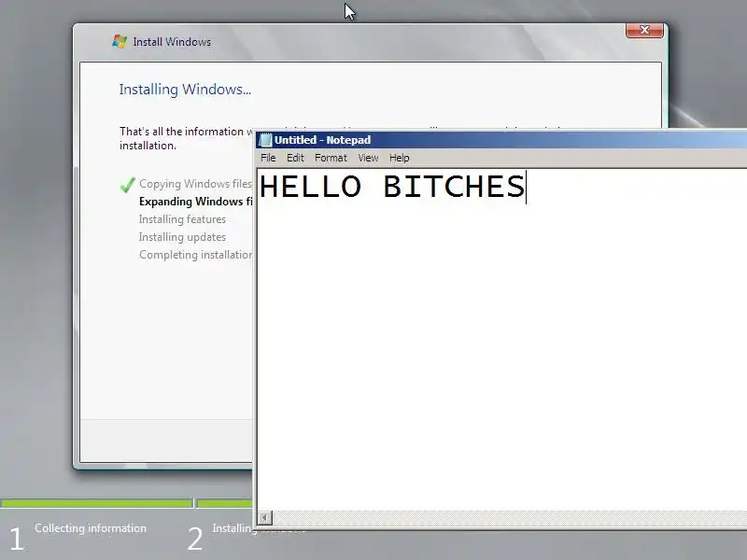Open the Help menu in Notepad
Screen dimensions: 747x560
399,158
